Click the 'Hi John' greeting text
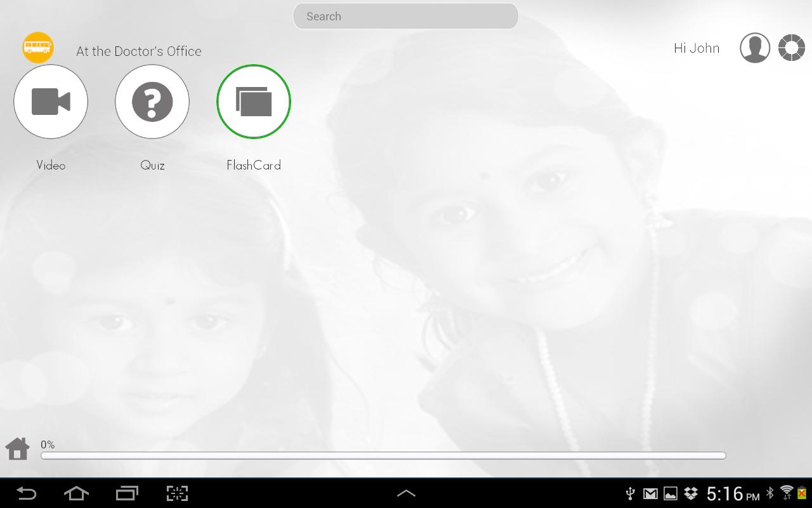This screenshot has height=508, width=812. pos(697,48)
